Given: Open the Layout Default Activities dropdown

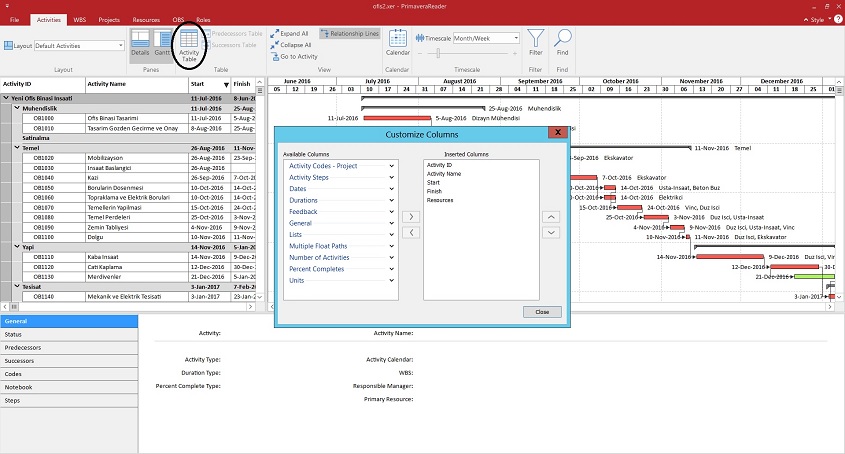Looking at the screenshot, I should (121, 45).
